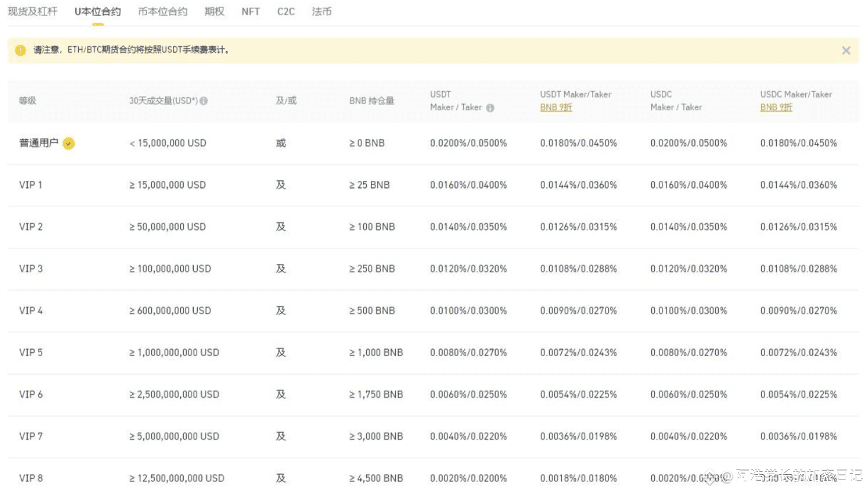Screen dimensions: 868x492
Task: Select the 法币 tab
Action: (x=321, y=12)
